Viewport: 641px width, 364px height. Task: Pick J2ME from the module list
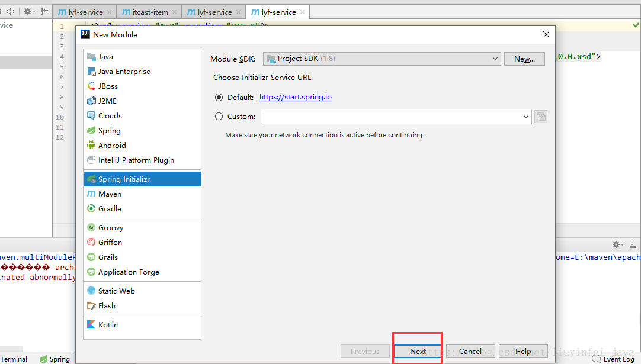[x=142, y=101]
